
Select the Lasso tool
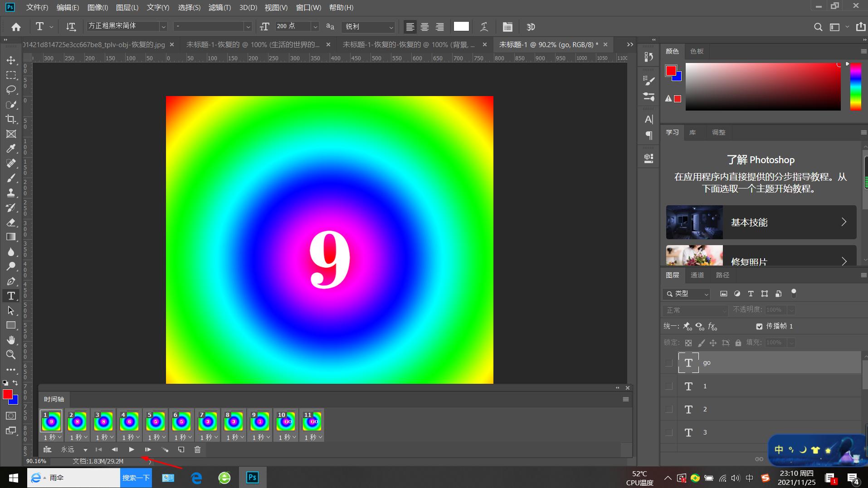click(x=11, y=90)
